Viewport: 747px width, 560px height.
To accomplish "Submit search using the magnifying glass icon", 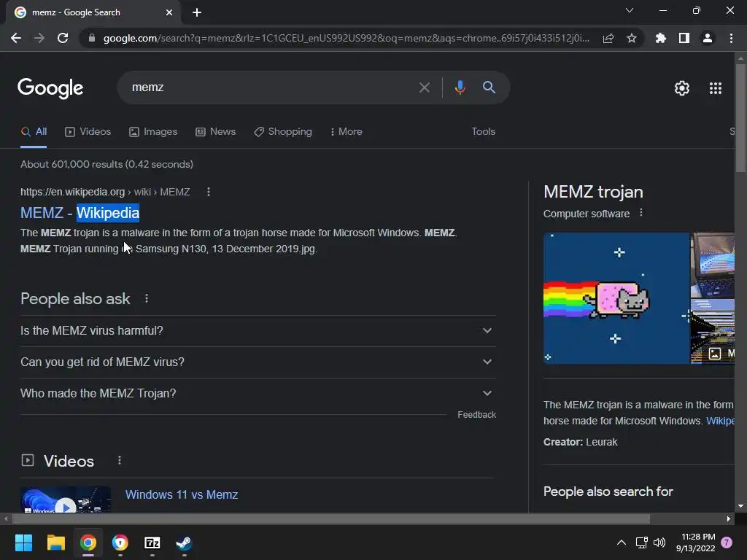I will coord(489,87).
